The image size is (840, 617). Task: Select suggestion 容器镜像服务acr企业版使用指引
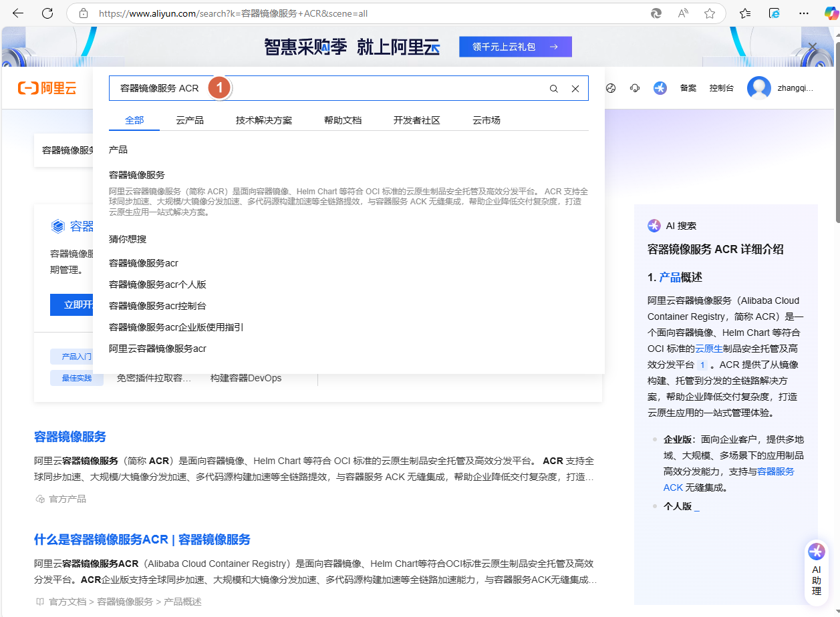[176, 327]
